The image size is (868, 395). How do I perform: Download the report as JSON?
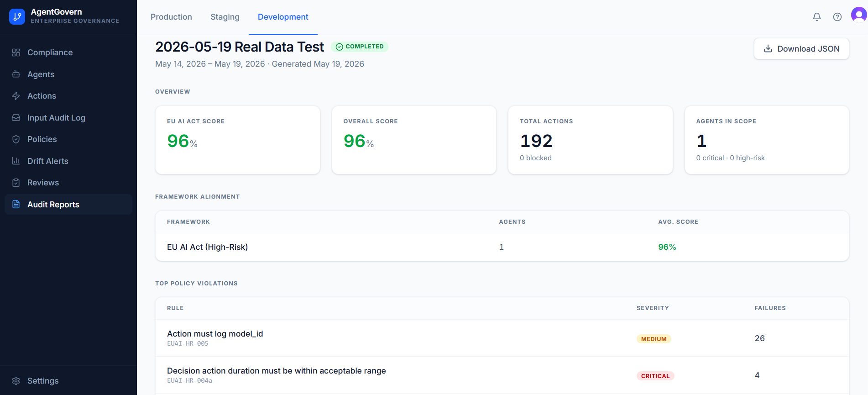click(x=801, y=48)
